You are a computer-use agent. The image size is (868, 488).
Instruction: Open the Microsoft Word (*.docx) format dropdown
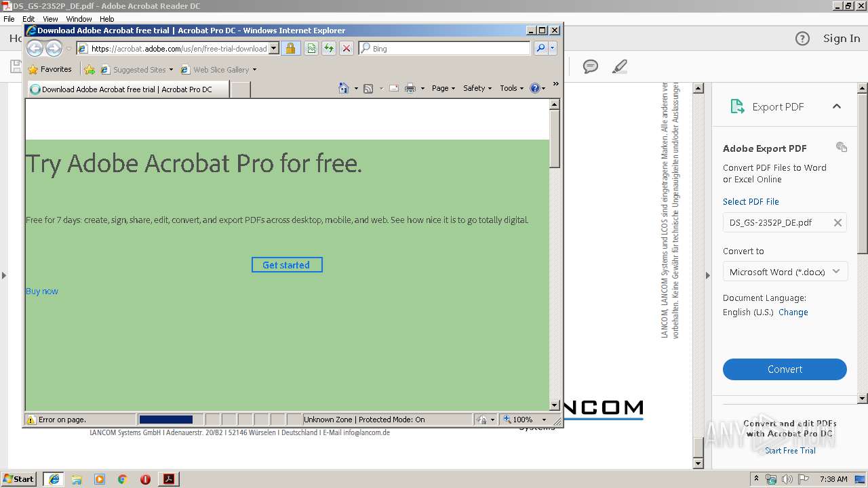(x=785, y=272)
